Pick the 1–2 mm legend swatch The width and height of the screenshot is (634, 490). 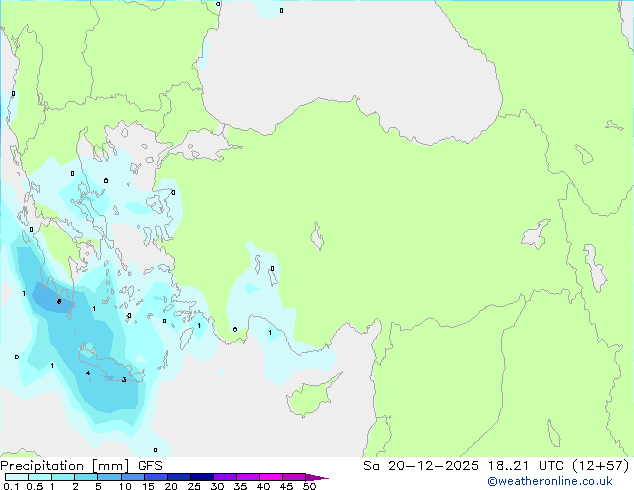[x=63, y=477]
